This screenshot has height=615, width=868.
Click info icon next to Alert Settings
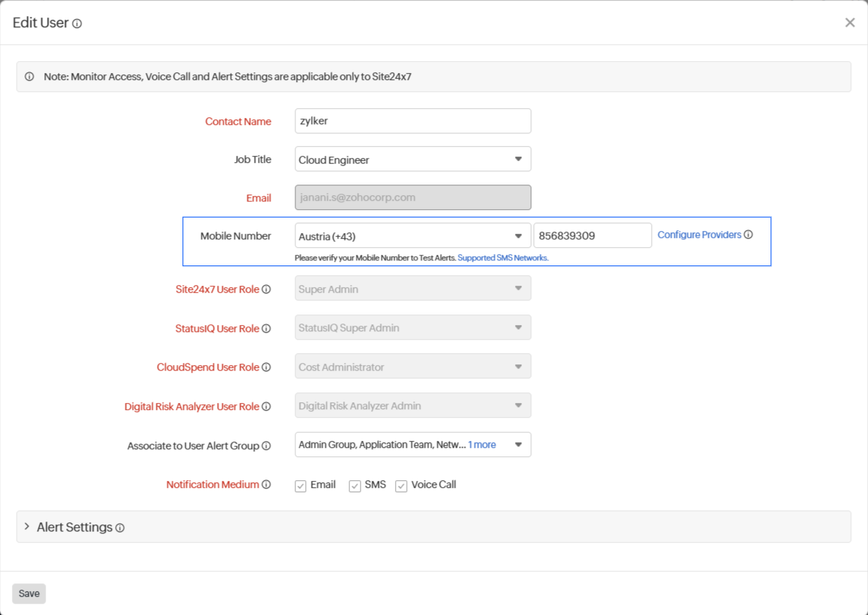click(120, 528)
